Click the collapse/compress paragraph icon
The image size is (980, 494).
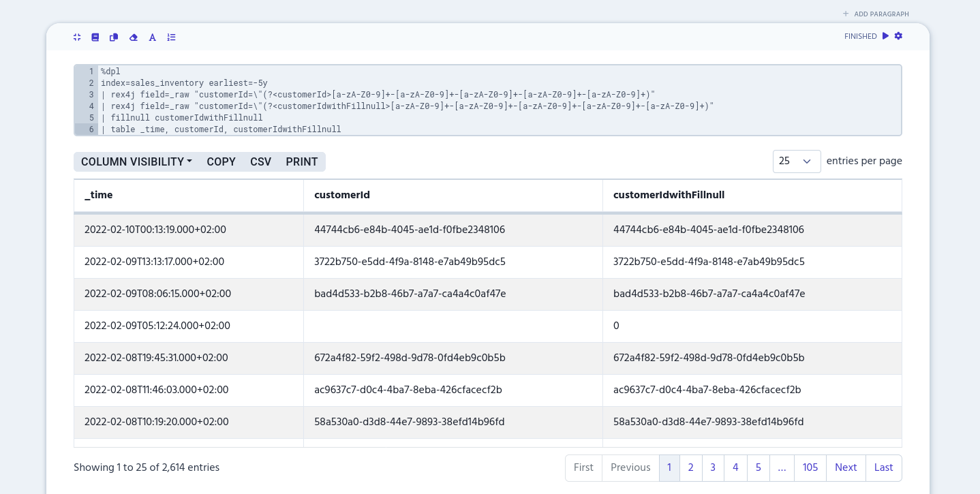76,37
